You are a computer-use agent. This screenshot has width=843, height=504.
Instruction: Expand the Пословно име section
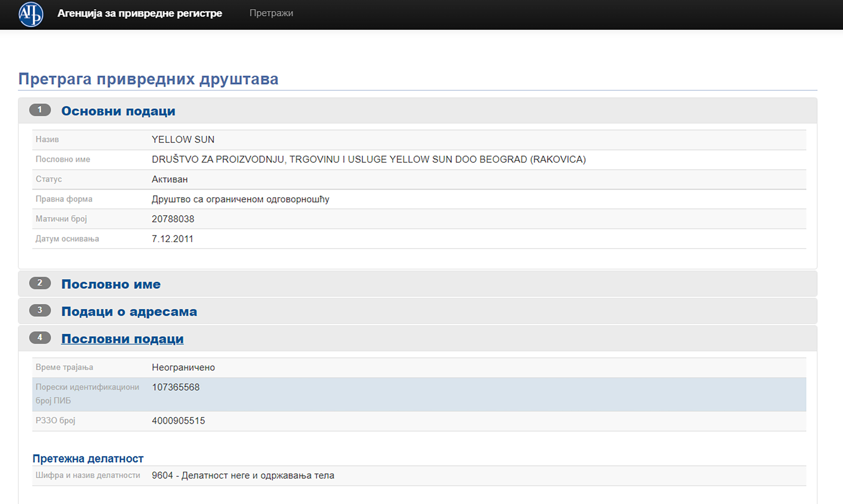pos(111,284)
